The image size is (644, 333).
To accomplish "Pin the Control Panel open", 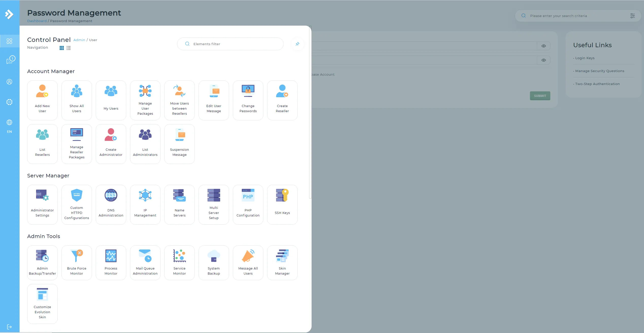I will tap(297, 44).
